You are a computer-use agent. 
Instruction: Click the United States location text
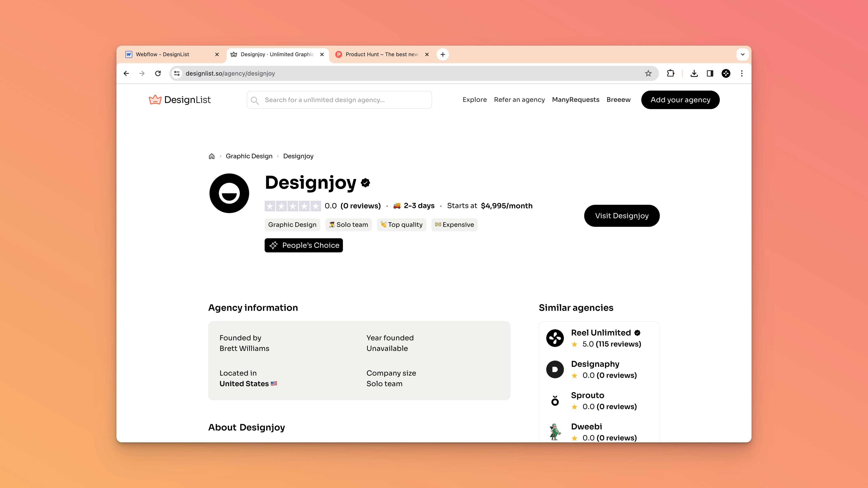(x=244, y=384)
